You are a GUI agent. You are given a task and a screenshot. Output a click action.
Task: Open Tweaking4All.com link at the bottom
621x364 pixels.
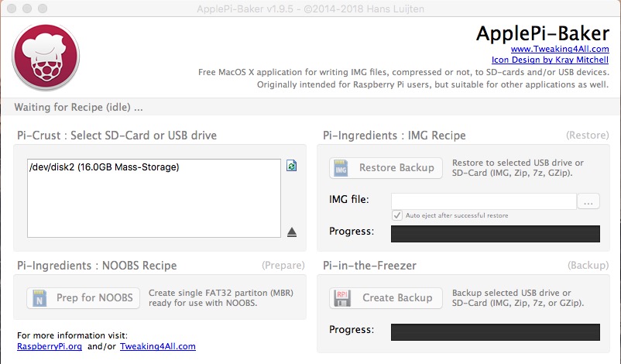coord(158,346)
